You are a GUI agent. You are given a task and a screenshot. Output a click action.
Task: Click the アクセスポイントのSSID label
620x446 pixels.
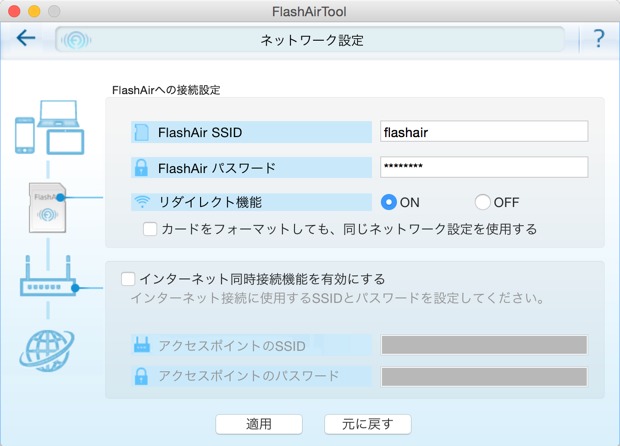[x=232, y=346]
